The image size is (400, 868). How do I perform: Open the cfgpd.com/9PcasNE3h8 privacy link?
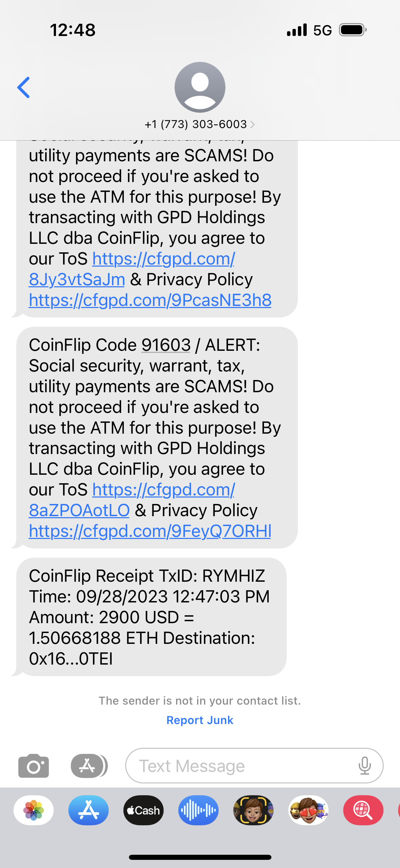click(150, 300)
